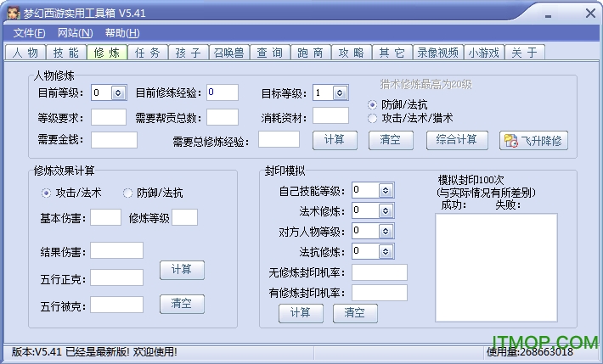This screenshot has height=364, width=603.
Task: Click 清空 button in 封印模拟
Action: click(355, 313)
